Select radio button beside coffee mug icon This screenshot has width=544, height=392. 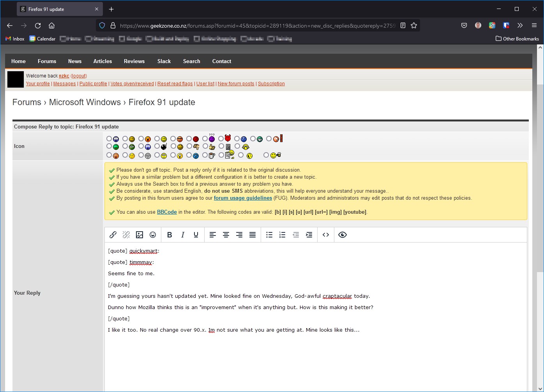(205, 155)
